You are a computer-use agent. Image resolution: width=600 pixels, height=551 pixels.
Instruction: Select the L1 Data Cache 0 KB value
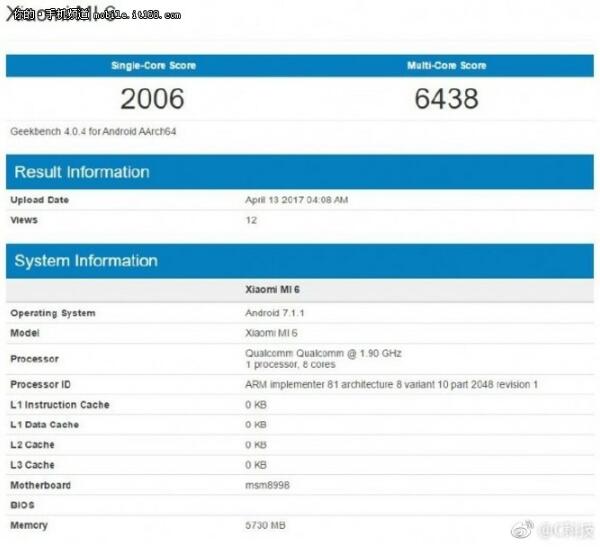point(256,425)
